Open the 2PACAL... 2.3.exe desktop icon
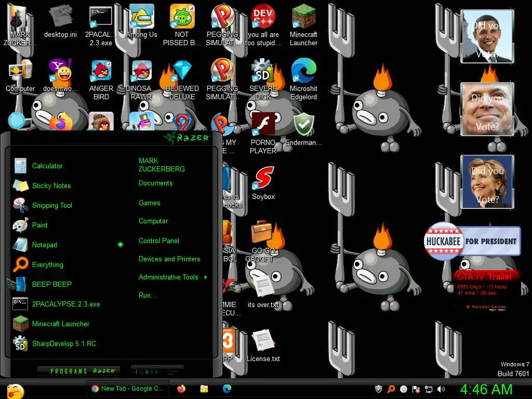This screenshot has width=532, height=399. coord(101,25)
